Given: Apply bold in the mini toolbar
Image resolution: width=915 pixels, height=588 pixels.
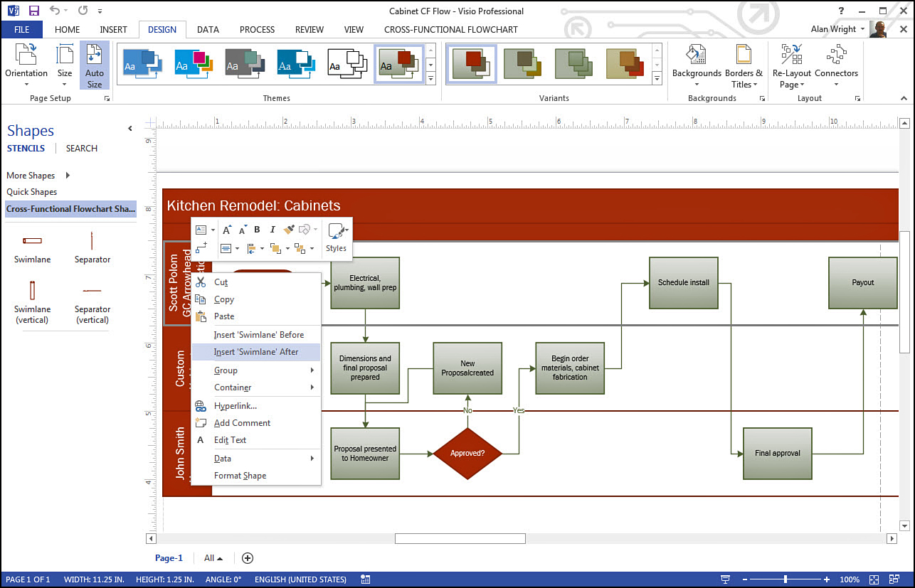Looking at the screenshot, I should [257, 230].
